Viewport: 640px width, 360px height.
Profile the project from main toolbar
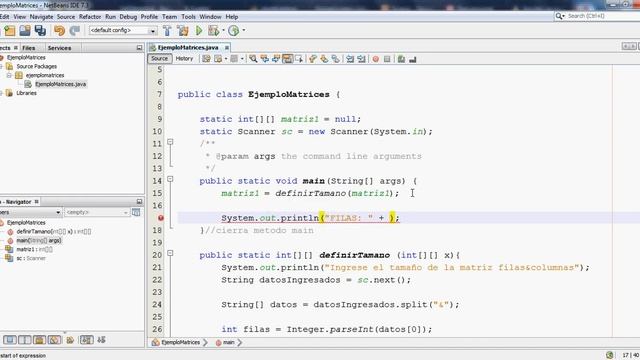[x=233, y=31]
